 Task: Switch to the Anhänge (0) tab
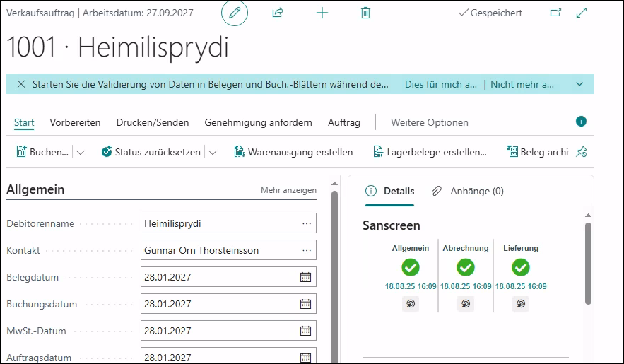469,191
